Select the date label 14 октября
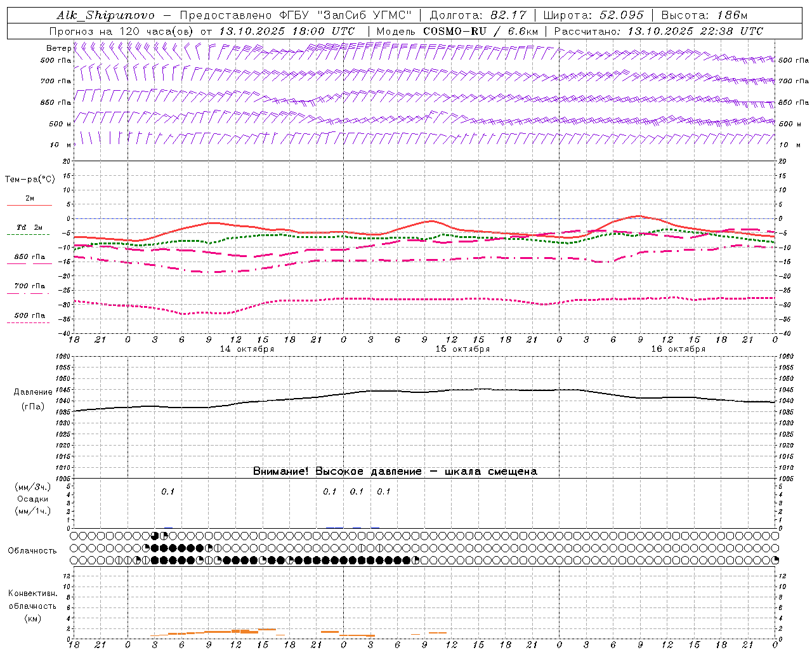 tap(247, 349)
